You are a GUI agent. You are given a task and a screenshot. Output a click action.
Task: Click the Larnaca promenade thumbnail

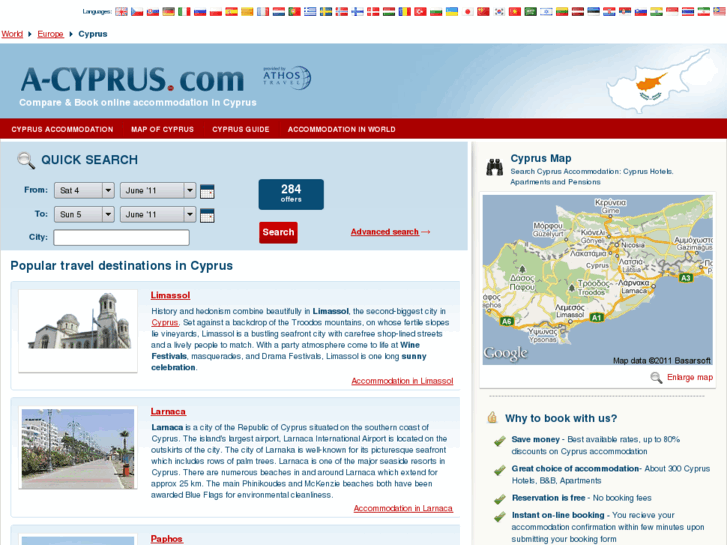pos(78,448)
